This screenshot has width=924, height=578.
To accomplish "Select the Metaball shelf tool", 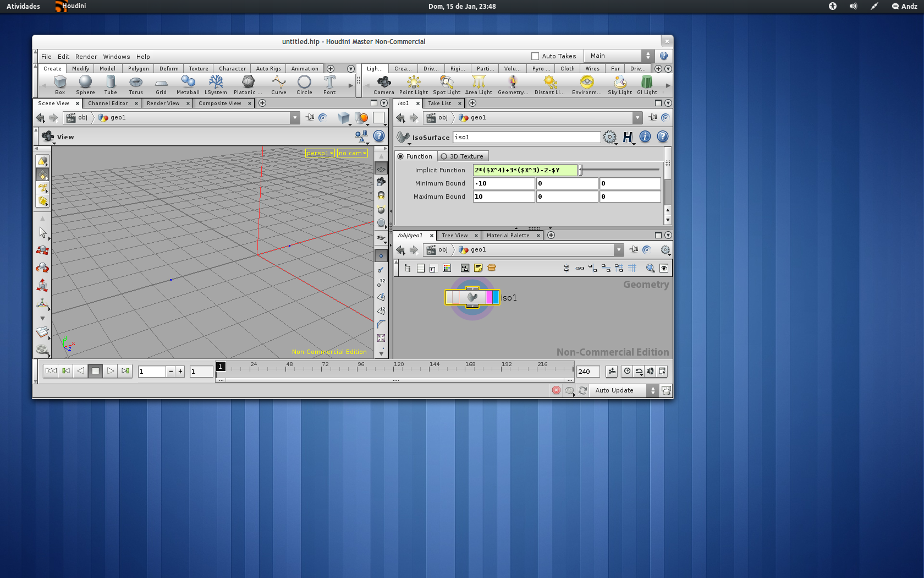I will (188, 85).
